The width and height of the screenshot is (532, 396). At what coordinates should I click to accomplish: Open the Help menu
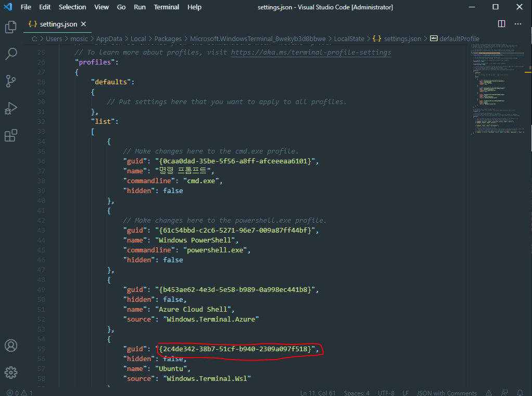194,7
